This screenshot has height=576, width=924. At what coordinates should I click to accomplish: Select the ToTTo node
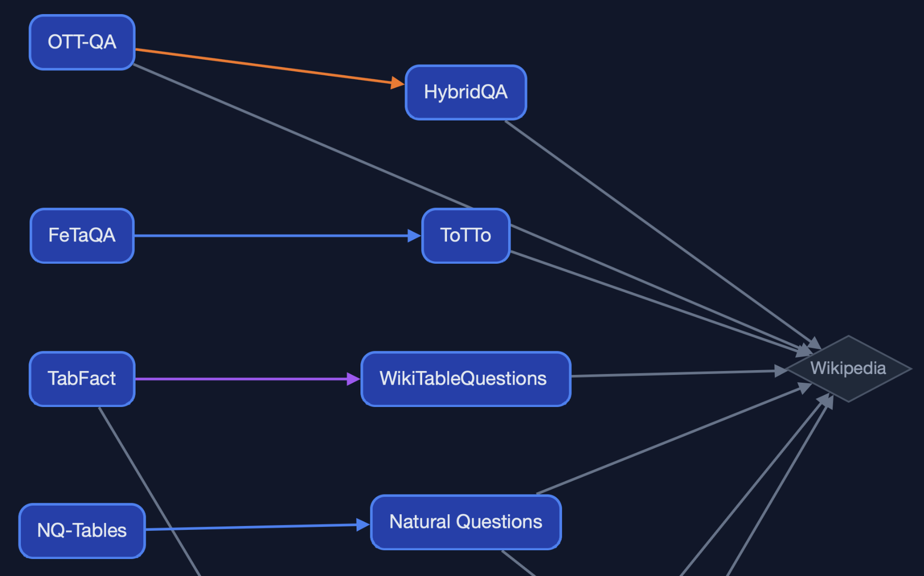pyautogui.click(x=465, y=236)
